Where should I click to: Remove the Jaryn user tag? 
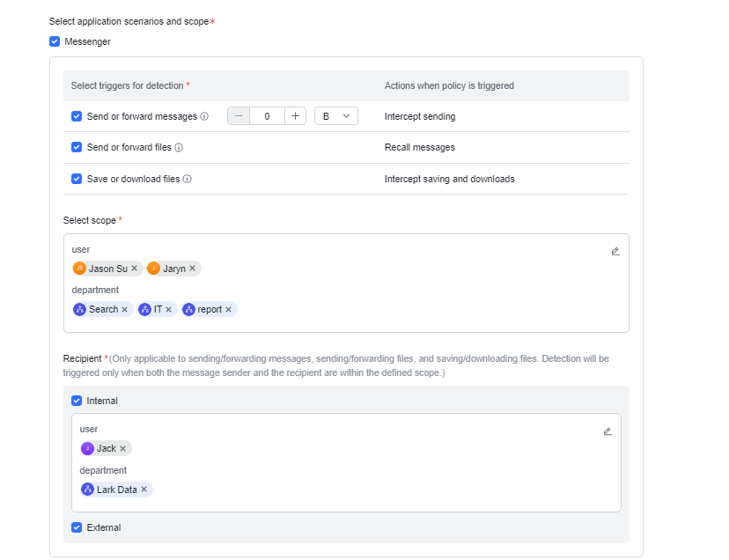192,269
